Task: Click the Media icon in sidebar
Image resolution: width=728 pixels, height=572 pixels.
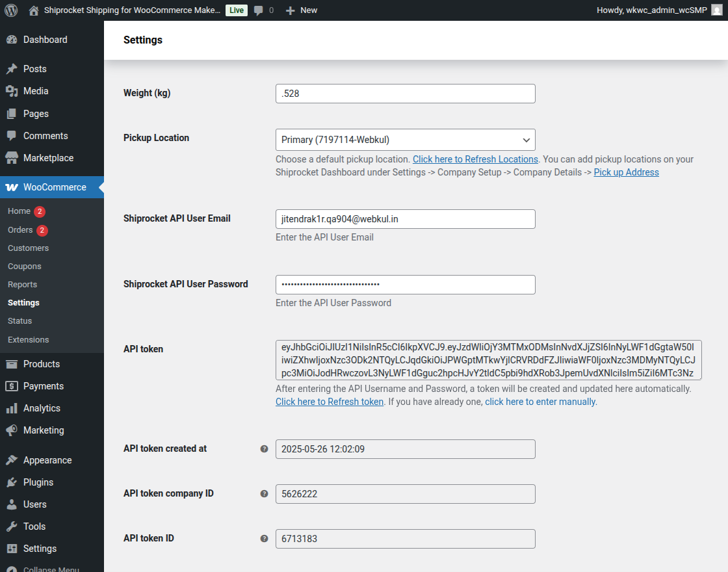Action: 12,91
